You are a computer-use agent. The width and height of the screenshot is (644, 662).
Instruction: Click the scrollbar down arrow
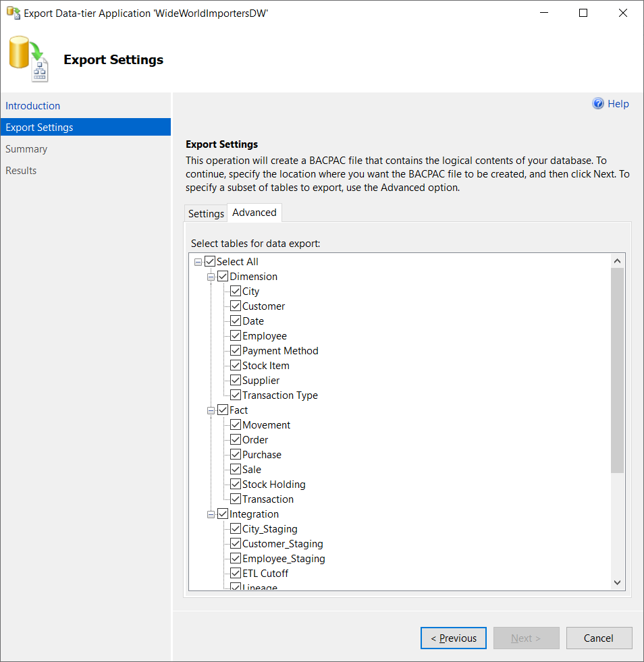(617, 582)
